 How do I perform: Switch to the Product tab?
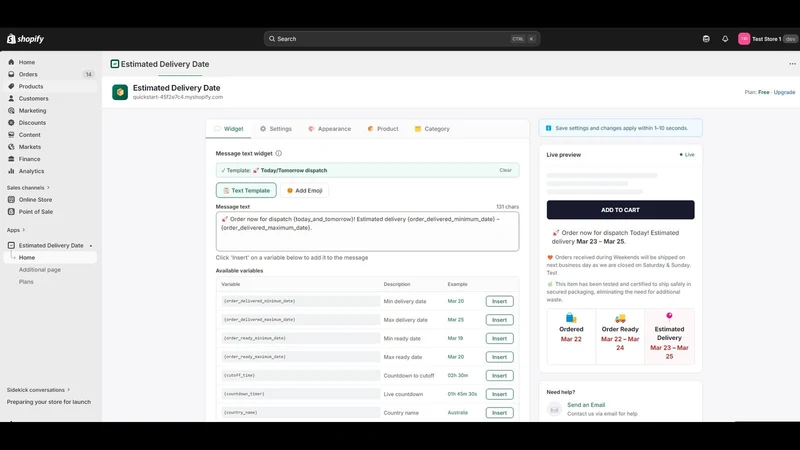point(383,129)
